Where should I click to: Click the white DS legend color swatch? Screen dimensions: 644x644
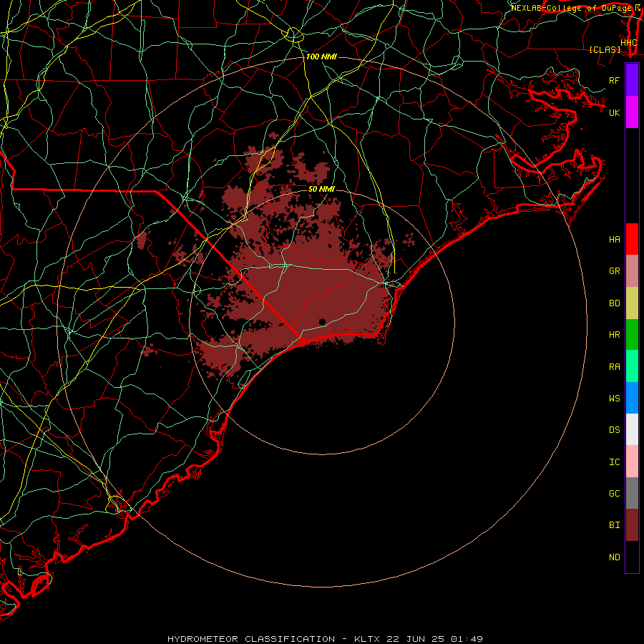(x=632, y=429)
